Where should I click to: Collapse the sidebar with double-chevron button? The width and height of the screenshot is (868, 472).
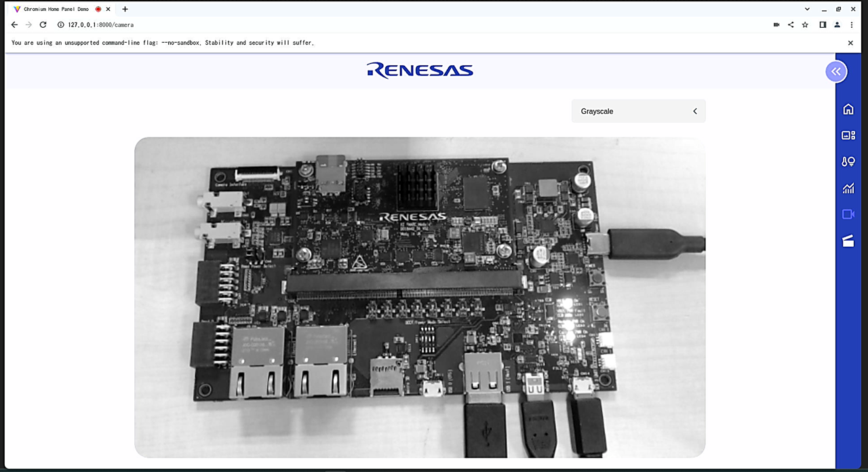point(836,71)
